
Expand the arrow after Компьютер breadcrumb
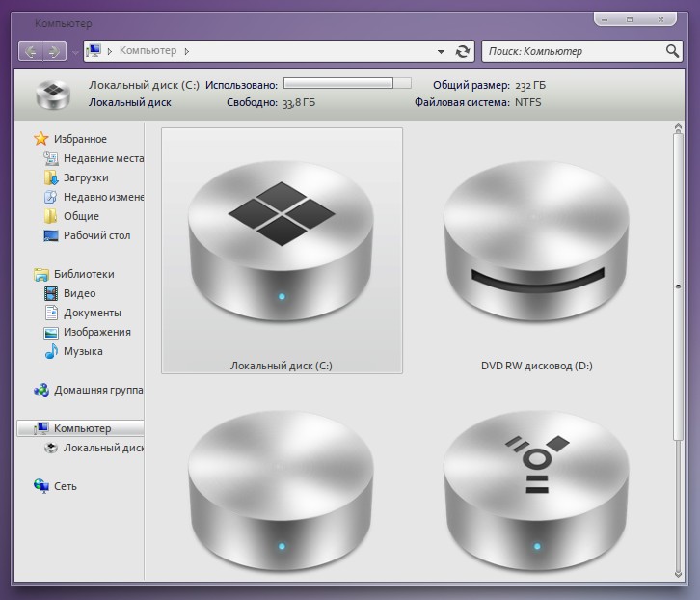click(187, 51)
